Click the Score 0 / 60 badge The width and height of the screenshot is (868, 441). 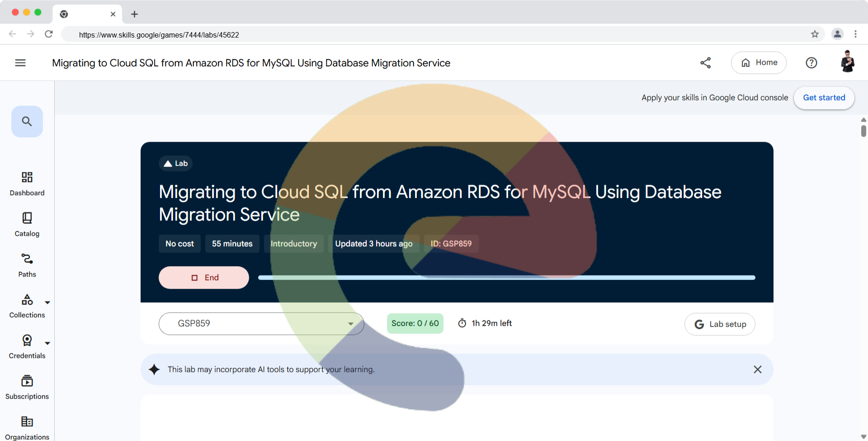click(415, 323)
